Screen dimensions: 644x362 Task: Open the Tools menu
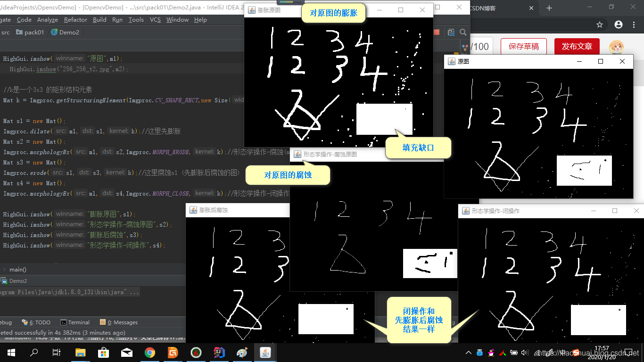(136, 20)
